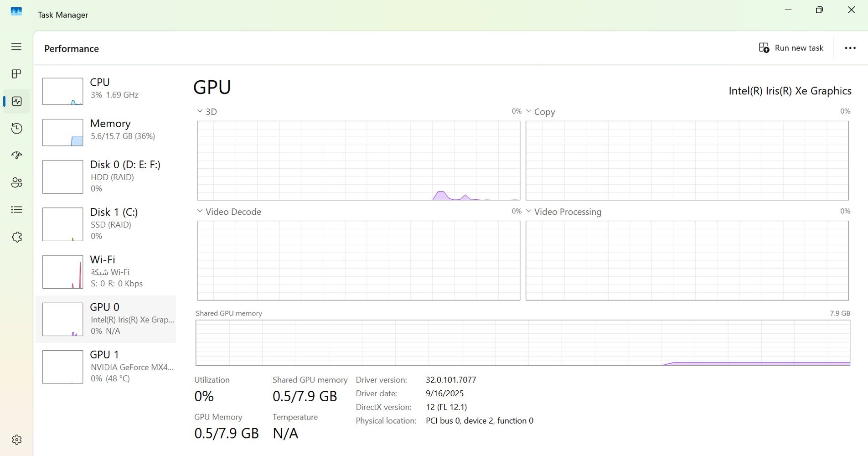Open the Copy graph engine dropdown
Image resolution: width=868 pixels, height=456 pixels.
540,112
